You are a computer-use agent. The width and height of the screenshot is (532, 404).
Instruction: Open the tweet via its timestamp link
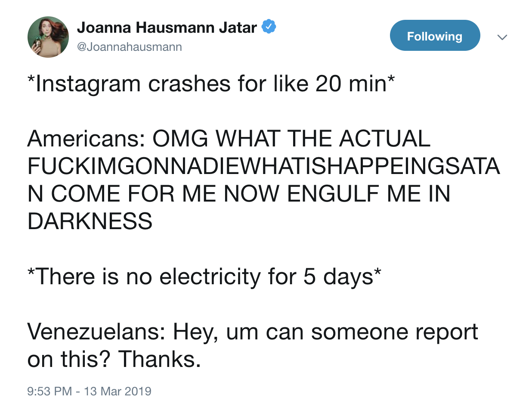[90, 392]
